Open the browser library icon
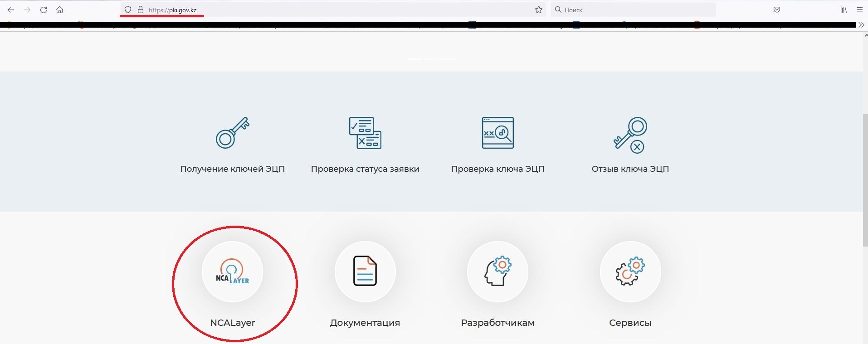The image size is (868, 344). point(844,10)
